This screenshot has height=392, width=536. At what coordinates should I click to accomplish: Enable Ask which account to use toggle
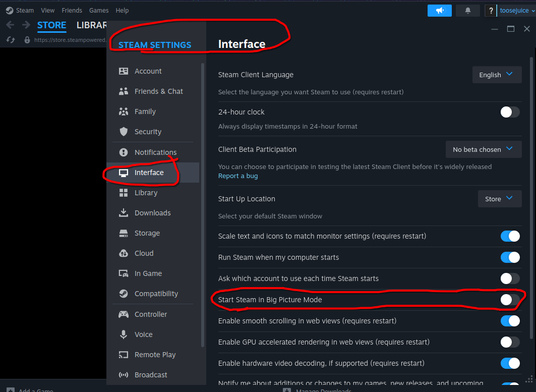510,279
